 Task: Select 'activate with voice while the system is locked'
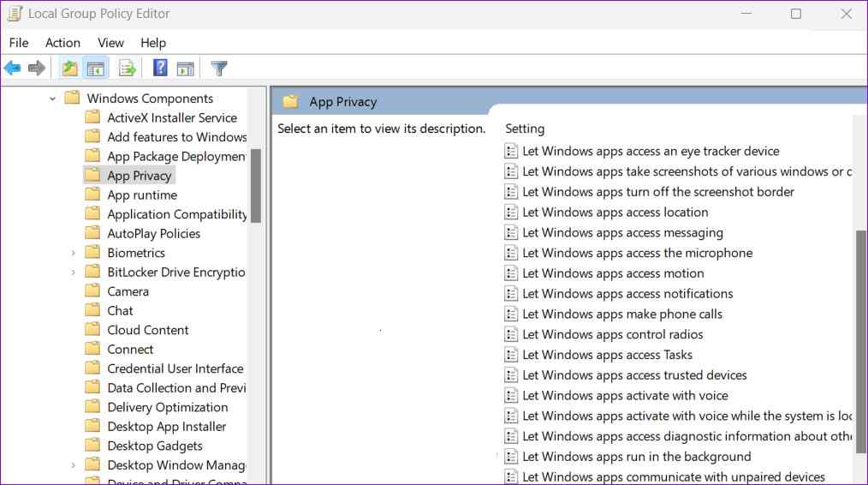[687, 416]
